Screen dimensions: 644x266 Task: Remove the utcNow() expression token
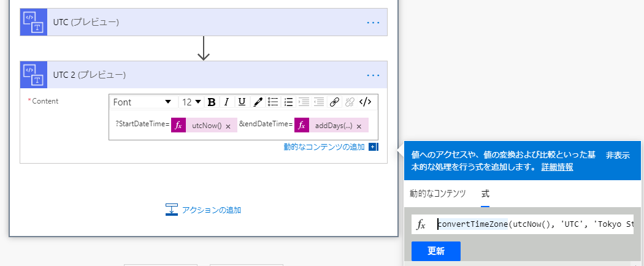pyautogui.click(x=228, y=126)
